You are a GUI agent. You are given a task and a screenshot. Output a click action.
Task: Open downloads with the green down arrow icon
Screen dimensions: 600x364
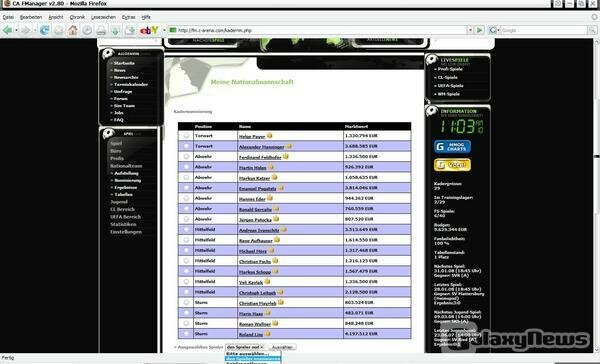[x=115, y=30]
